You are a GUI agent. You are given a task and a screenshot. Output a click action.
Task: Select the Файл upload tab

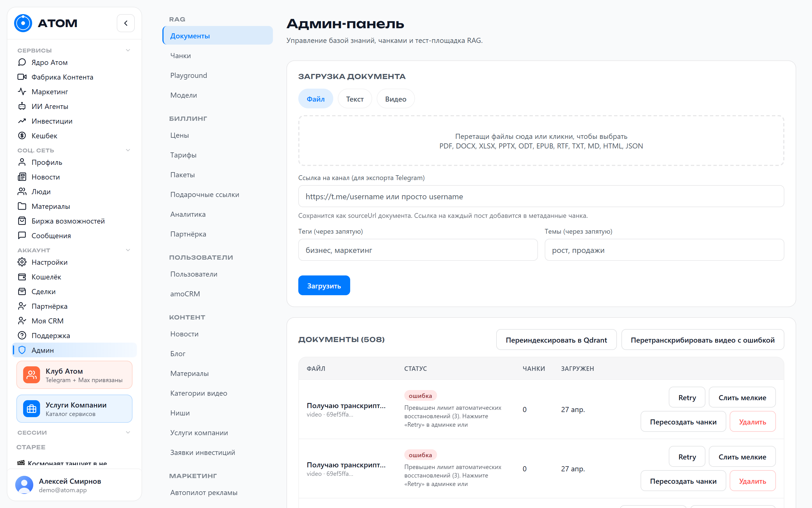pyautogui.click(x=315, y=99)
